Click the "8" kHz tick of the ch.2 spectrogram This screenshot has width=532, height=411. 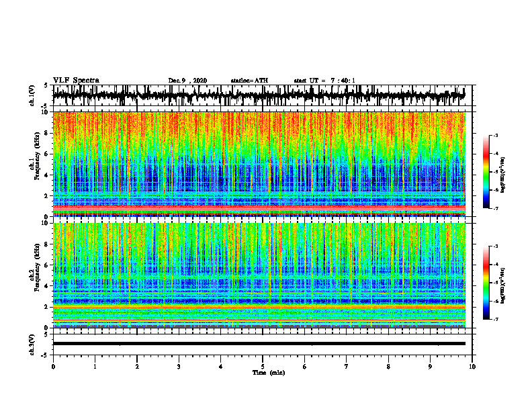(47, 244)
